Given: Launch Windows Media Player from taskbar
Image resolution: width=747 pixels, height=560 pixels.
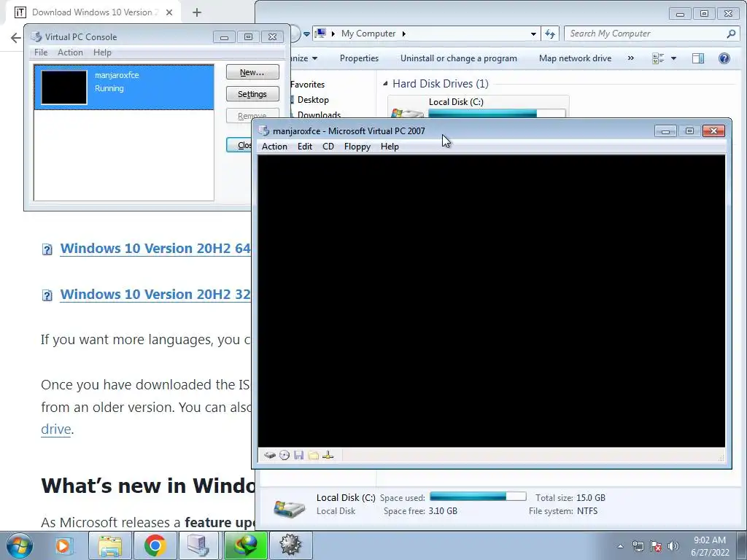Looking at the screenshot, I should [63, 545].
